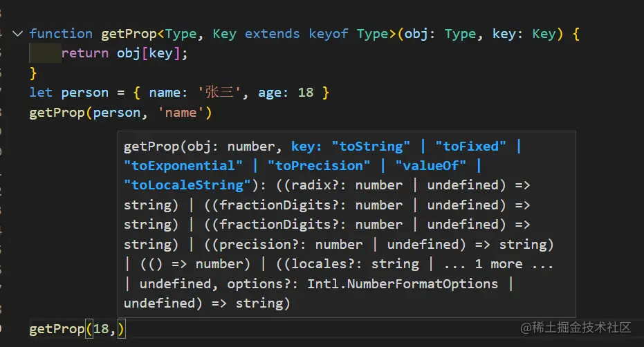Click 'getProp(person,' call

(89, 113)
